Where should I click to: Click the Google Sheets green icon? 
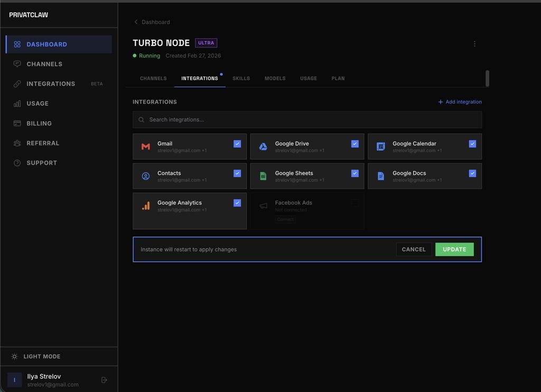pos(263,176)
